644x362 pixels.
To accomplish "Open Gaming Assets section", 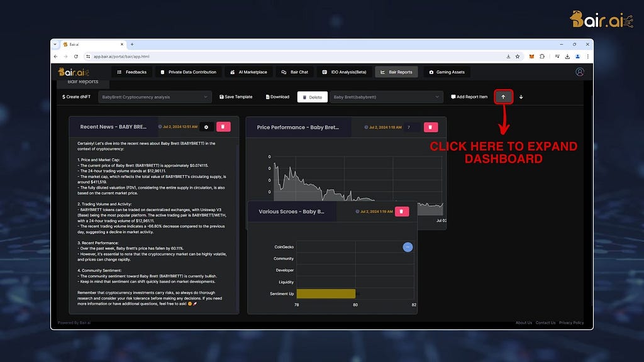I will (x=447, y=72).
